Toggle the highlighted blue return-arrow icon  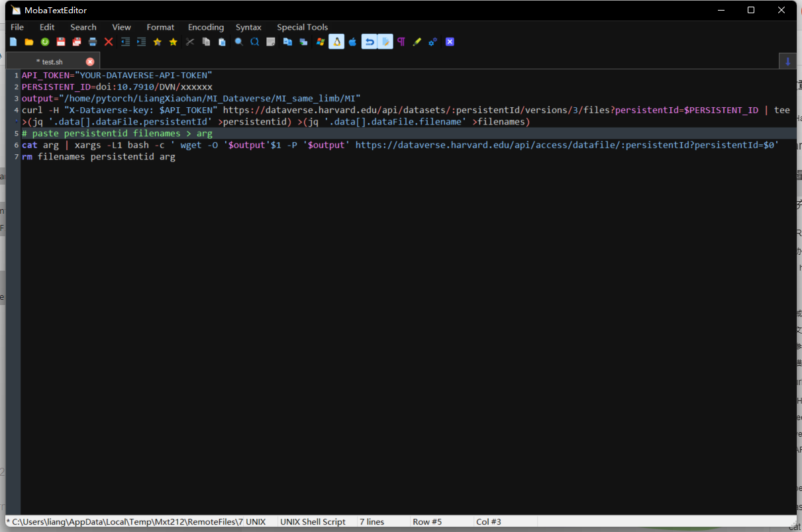[x=369, y=42]
